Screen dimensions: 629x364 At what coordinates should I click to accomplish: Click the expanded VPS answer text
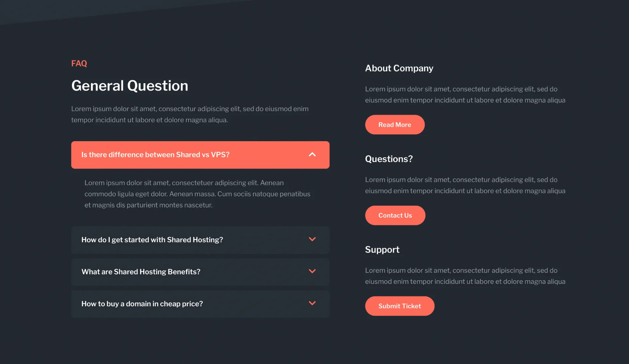[x=197, y=194]
